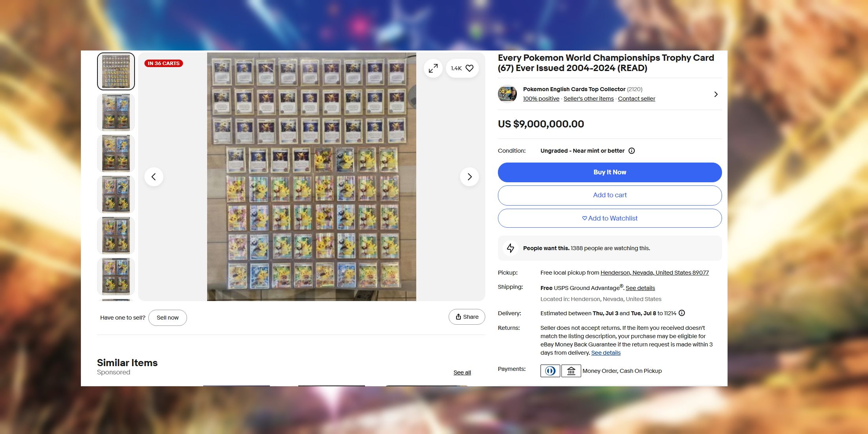Click "Money Order, Cash On Pickup" text
868x434 pixels.
(x=622, y=371)
